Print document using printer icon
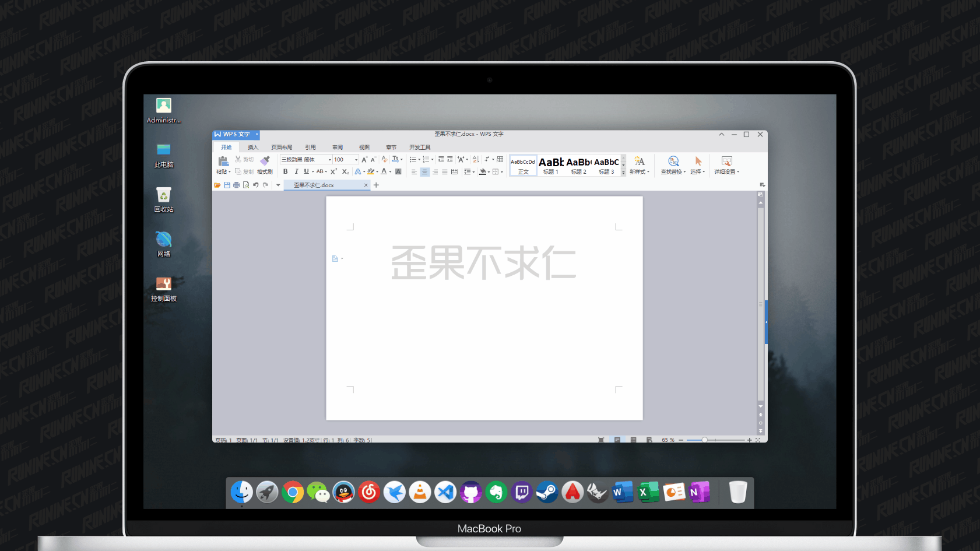The image size is (980, 551). pos(237,185)
